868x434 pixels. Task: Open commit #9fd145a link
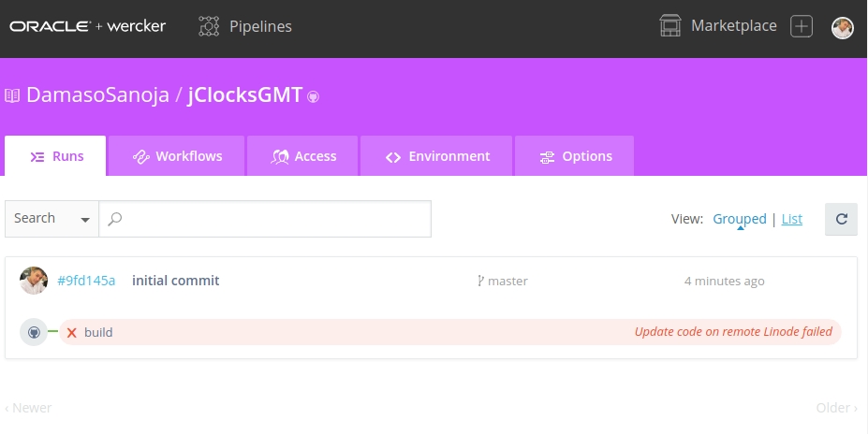(x=86, y=281)
